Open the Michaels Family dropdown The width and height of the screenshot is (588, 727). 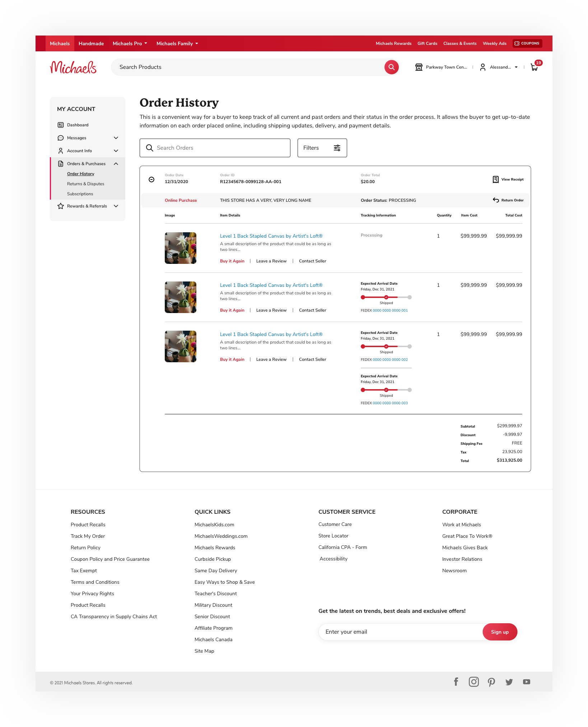coord(177,43)
